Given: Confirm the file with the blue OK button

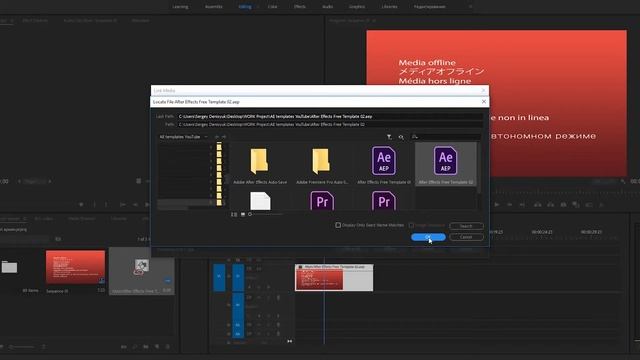Looking at the screenshot, I should click(428, 237).
